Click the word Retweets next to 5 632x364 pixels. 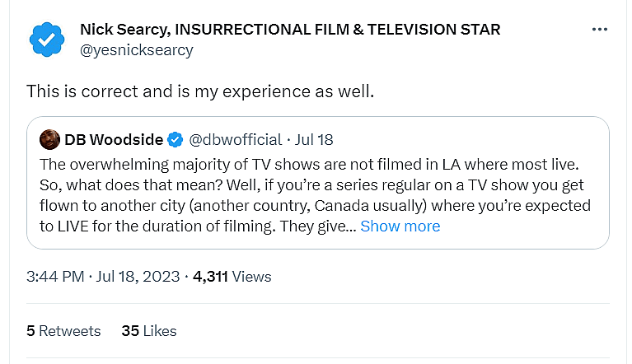[70, 331]
